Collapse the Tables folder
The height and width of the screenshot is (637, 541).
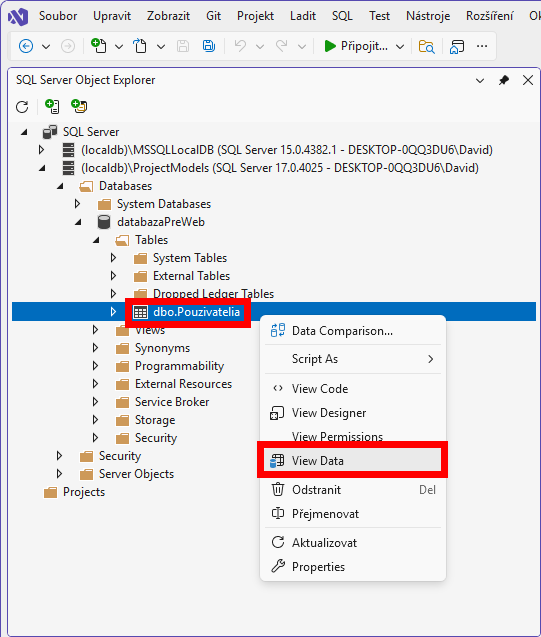tap(96, 240)
